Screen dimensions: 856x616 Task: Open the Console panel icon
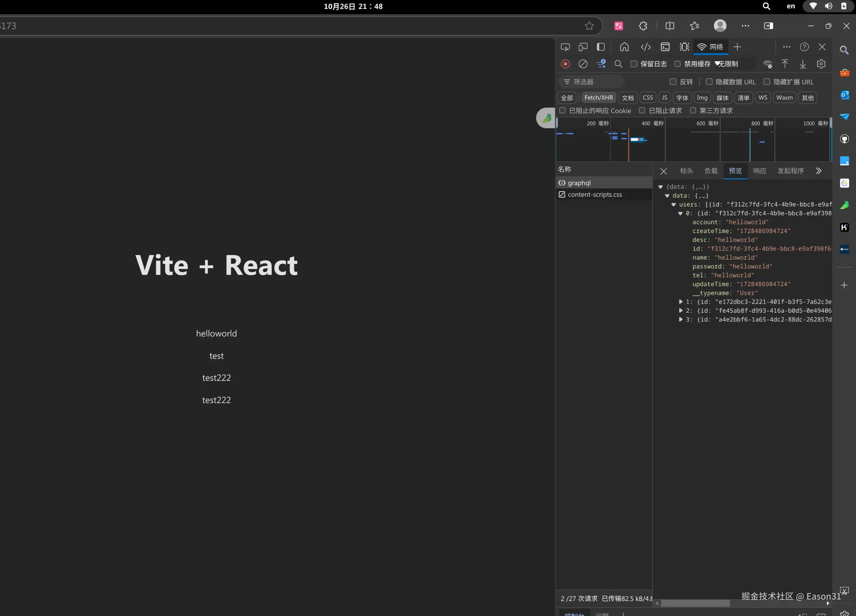pos(665,47)
